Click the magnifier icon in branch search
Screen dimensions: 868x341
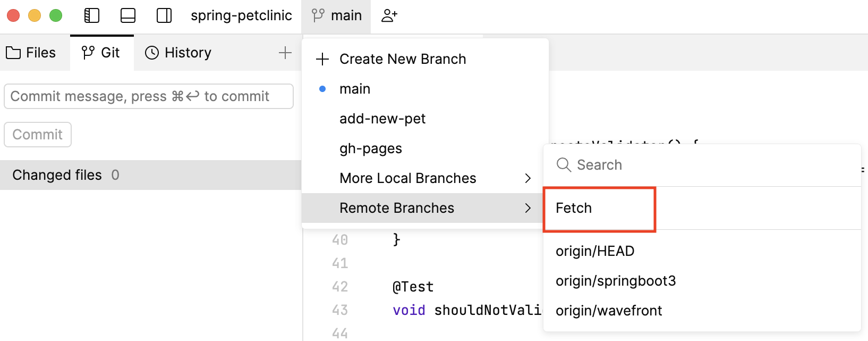563,165
